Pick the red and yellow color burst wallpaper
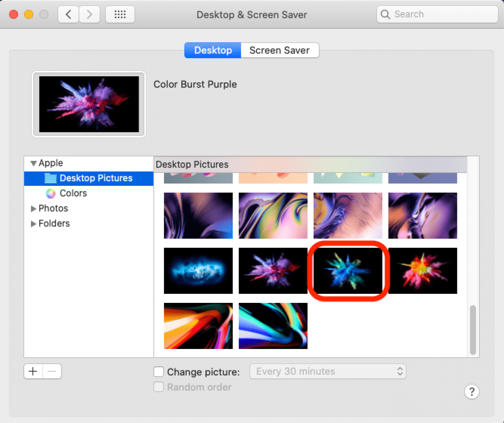The image size is (504, 423). pyautogui.click(x=422, y=271)
